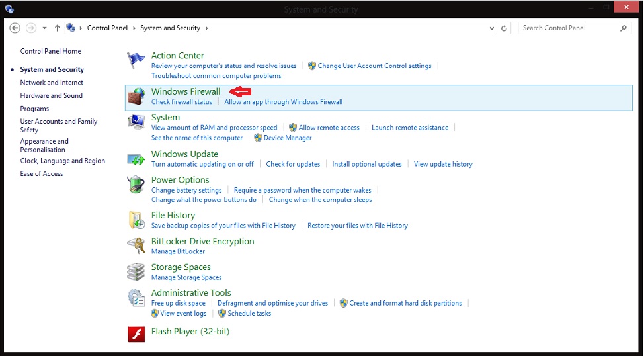The height and width of the screenshot is (356, 644).
Task: Click the Administrative Tools gear icon
Action: (x=136, y=298)
